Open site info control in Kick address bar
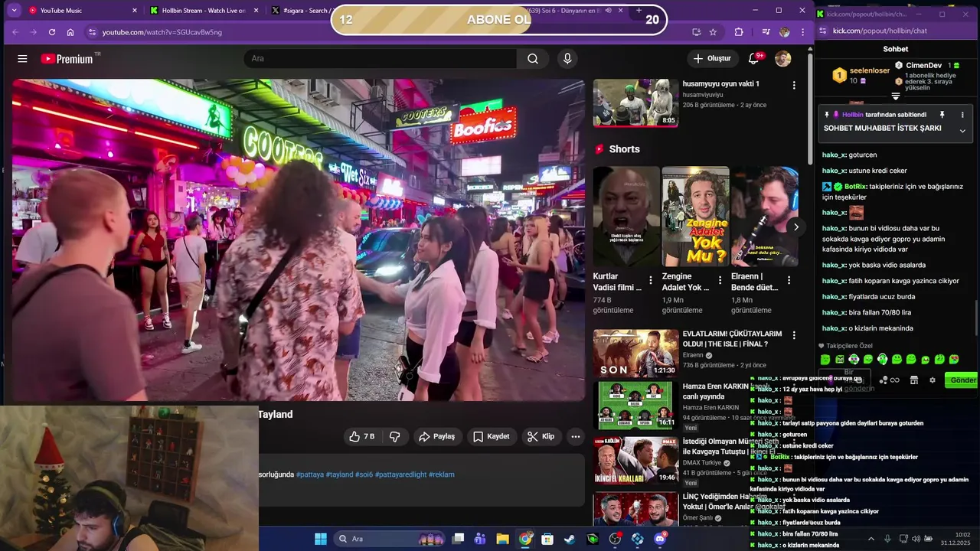This screenshot has width=980, height=551. pyautogui.click(x=822, y=31)
